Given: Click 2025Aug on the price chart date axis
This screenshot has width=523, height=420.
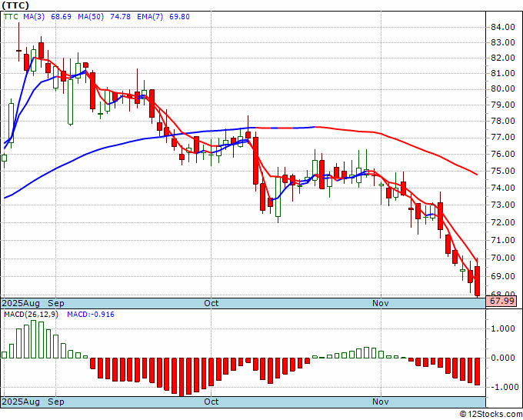Looking at the screenshot, I should click(x=21, y=303).
